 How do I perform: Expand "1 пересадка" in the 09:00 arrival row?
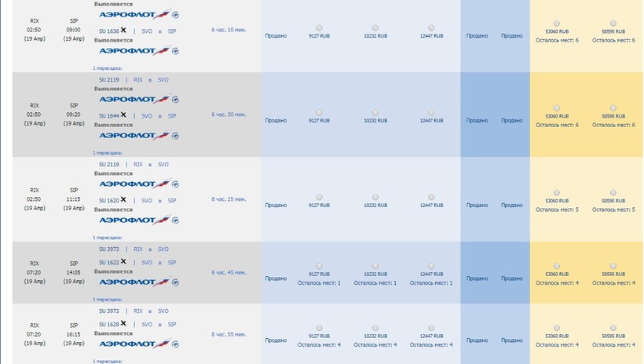[108, 68]
